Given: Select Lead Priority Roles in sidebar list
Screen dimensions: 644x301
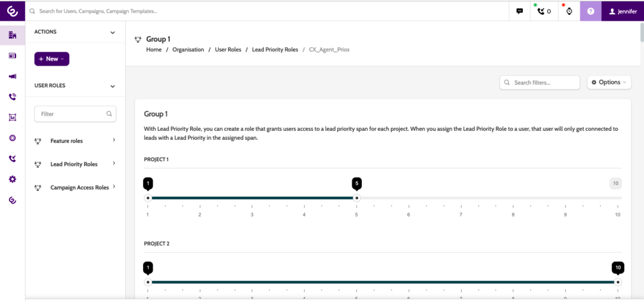Looking at the screenshot, I should click(74, 164).
